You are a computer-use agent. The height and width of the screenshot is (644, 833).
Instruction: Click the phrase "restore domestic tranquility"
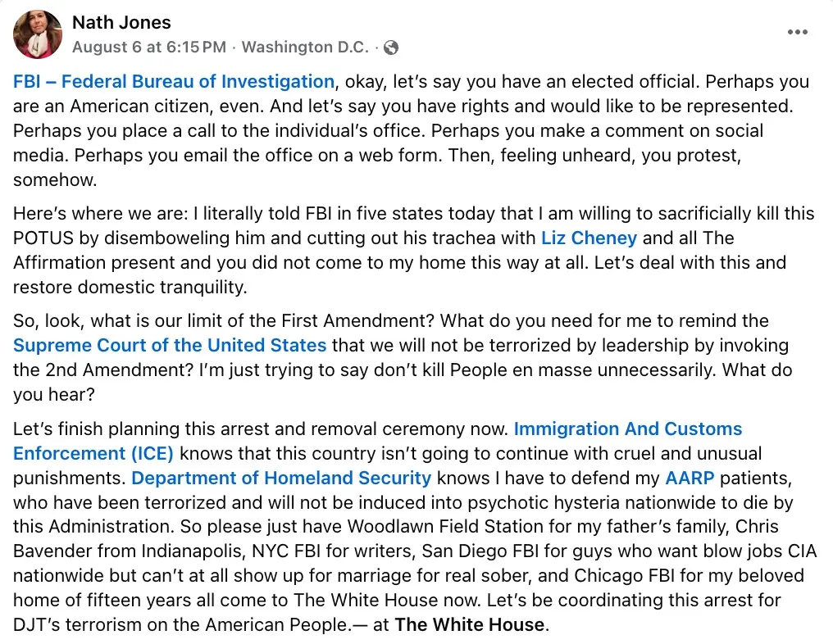130,288
